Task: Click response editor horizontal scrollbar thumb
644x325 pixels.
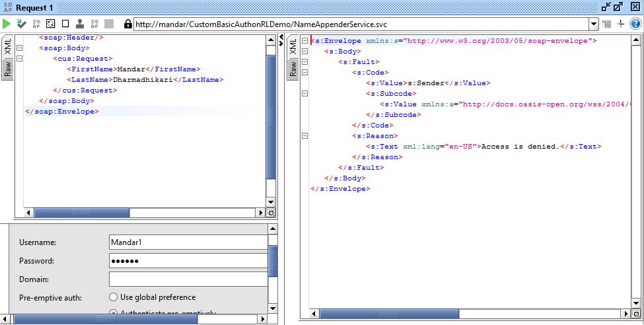Action: pyautogui.click(x=389, y=314)
